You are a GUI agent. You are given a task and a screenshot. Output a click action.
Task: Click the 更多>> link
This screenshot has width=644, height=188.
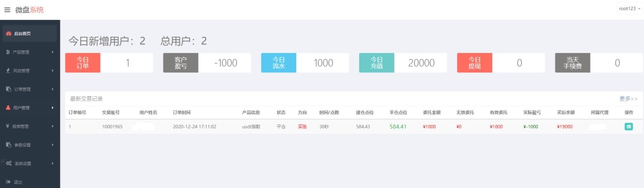point(629,99)
